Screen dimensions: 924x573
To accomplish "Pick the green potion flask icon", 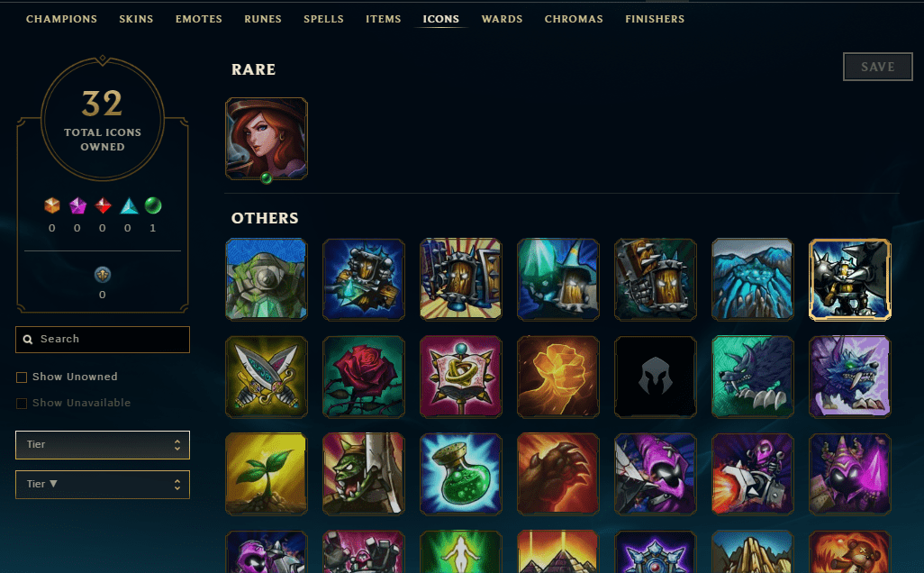I will click(461, 474).
